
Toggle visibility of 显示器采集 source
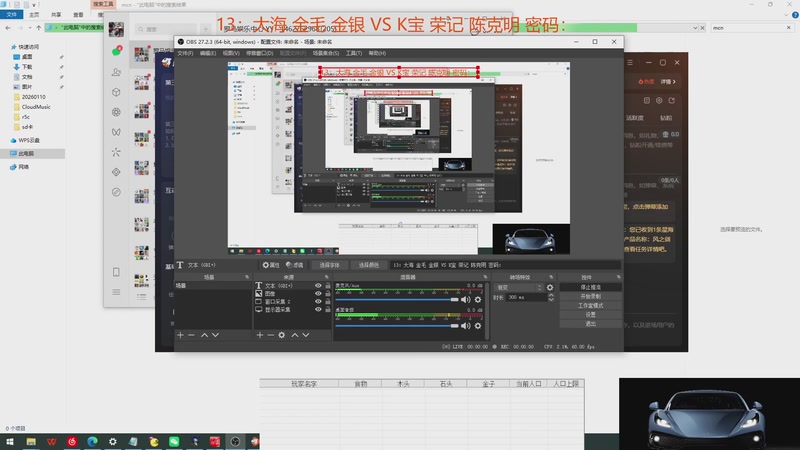(x=318, y=309)
